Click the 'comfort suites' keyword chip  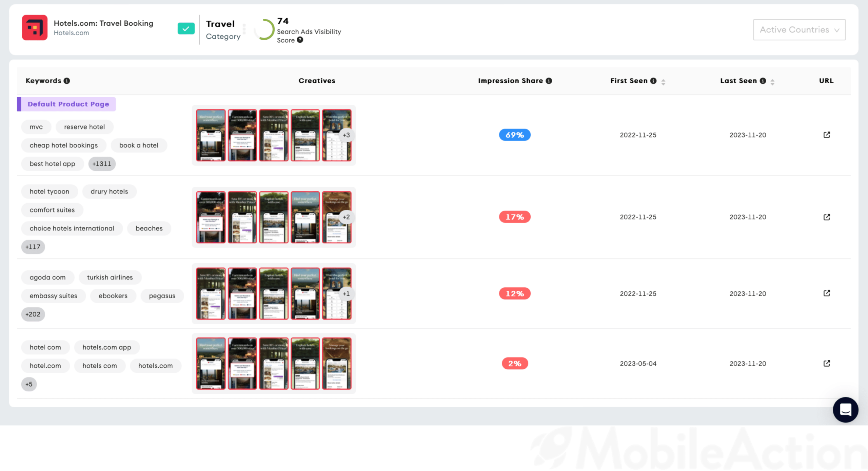(52, 210)
